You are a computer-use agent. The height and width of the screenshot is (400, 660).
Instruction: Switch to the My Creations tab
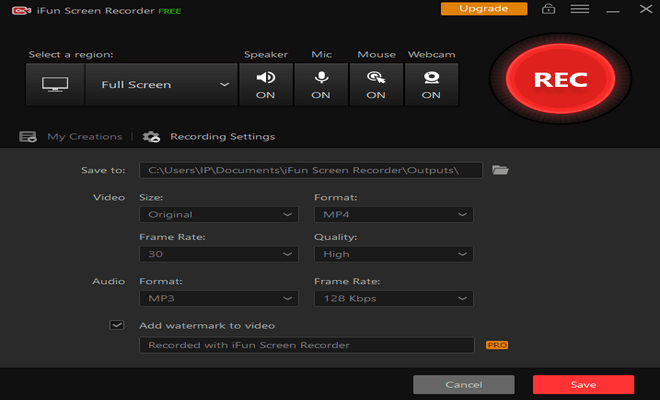click(x=85, y=137)
